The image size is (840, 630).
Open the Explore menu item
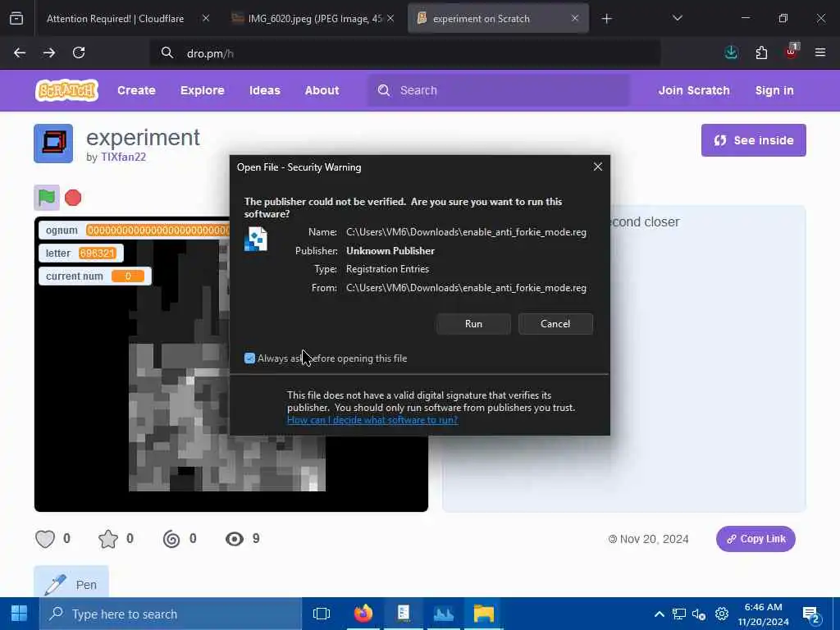[x=202, y=90]
